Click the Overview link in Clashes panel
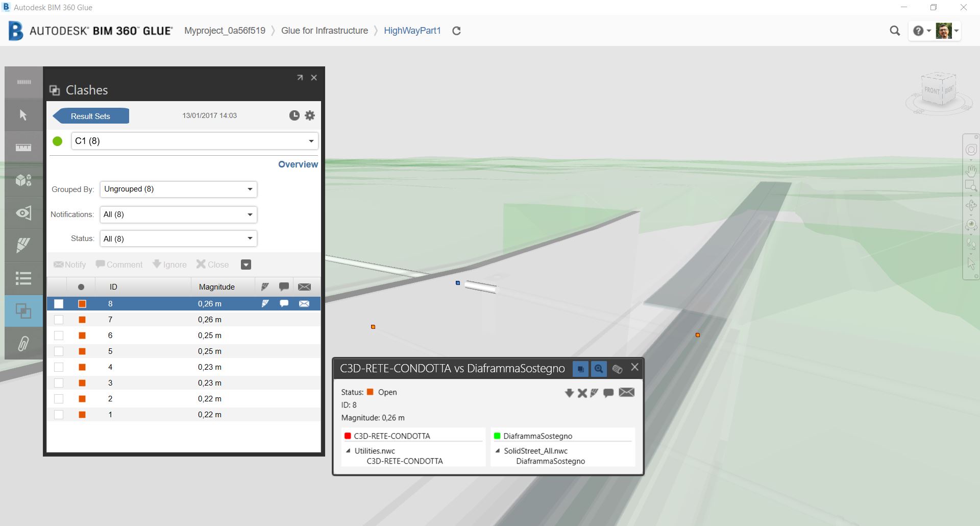 (298, 164)
